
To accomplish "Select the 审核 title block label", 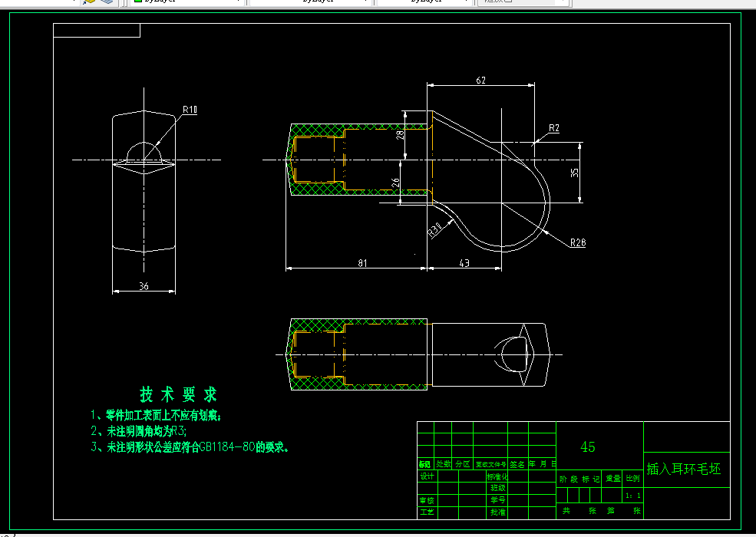I will click(428, 500).
